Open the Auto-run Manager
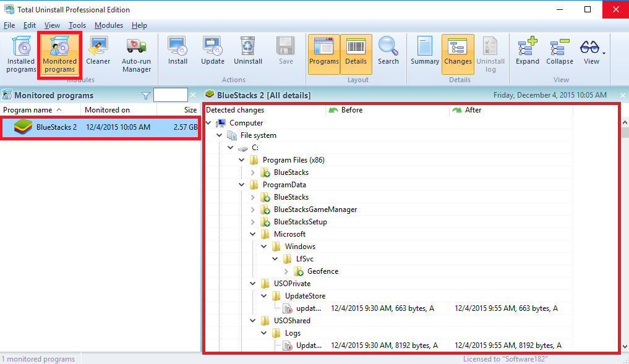The image size is (629, 364). point(137,54)
